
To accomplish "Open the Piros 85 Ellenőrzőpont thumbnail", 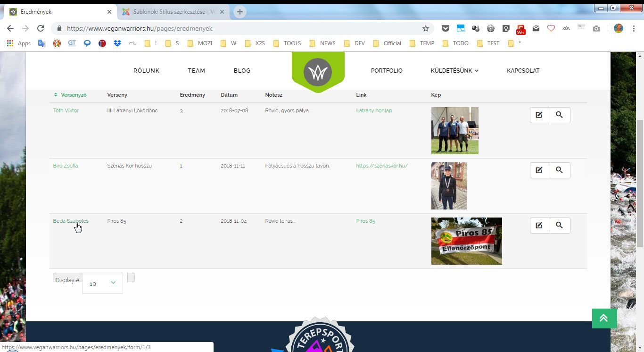I will pyautogui.click(x=466, y=241).
